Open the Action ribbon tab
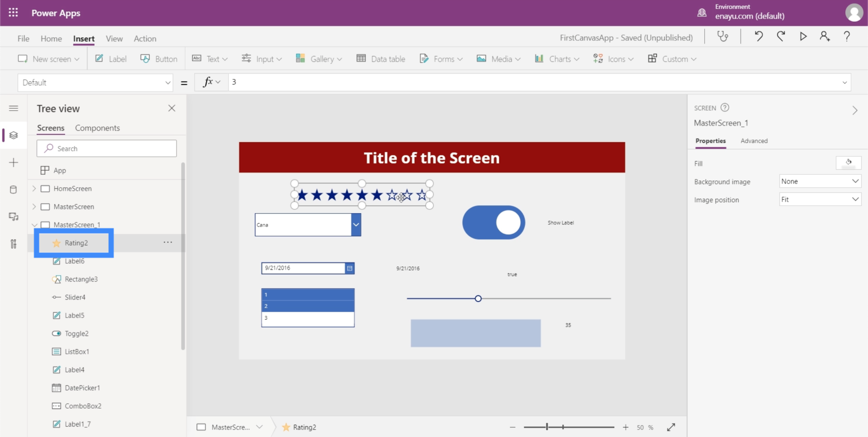This screenshot has width=868, height=437. coord(145,38)
